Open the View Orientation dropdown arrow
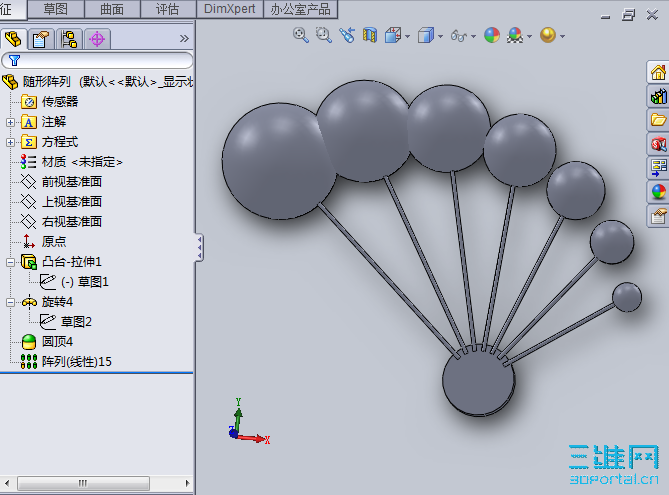The height and width of the screenshot is (495, 669). coord(407,37)
